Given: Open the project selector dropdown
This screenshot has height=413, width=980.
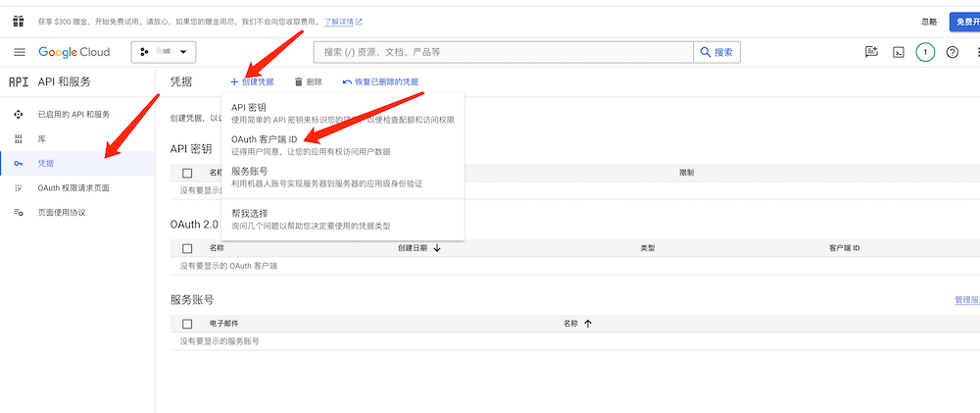Looking at the screenshot, I should (164, 51).
